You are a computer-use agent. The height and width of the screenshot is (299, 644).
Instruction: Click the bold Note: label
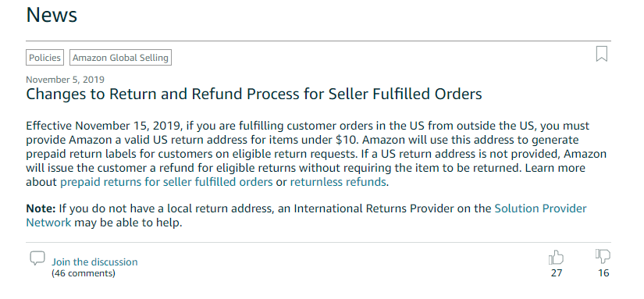pos(41,208)
